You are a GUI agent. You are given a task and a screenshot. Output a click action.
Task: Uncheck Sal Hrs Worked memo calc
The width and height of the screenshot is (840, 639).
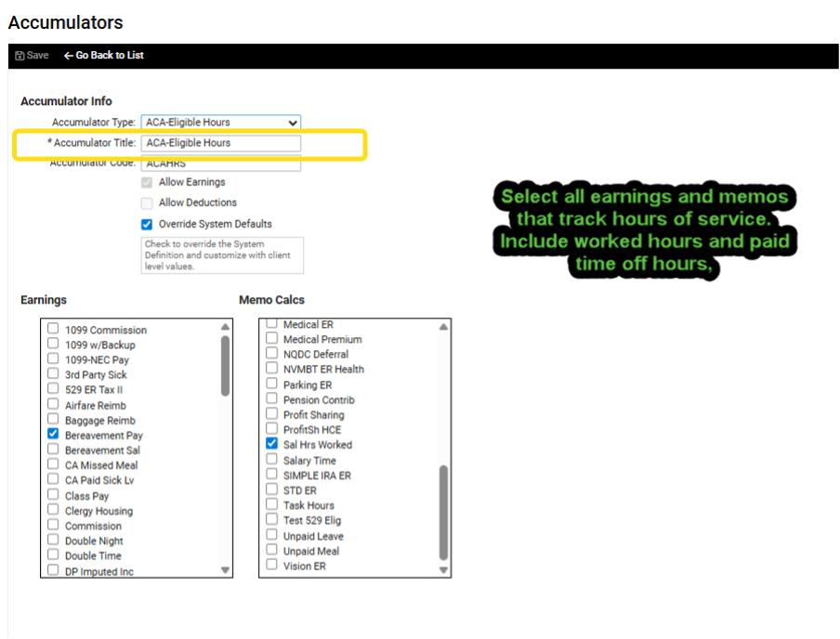pos(272,444)
